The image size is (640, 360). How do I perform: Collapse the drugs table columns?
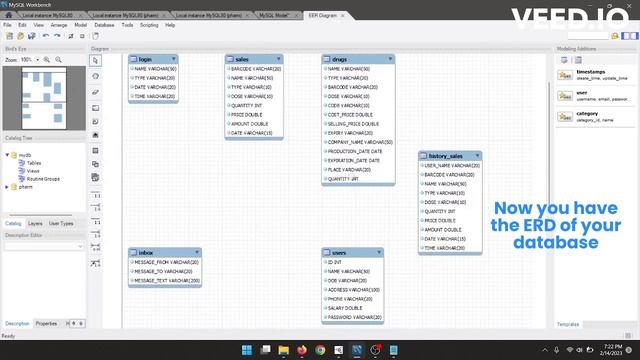(390, 59)
